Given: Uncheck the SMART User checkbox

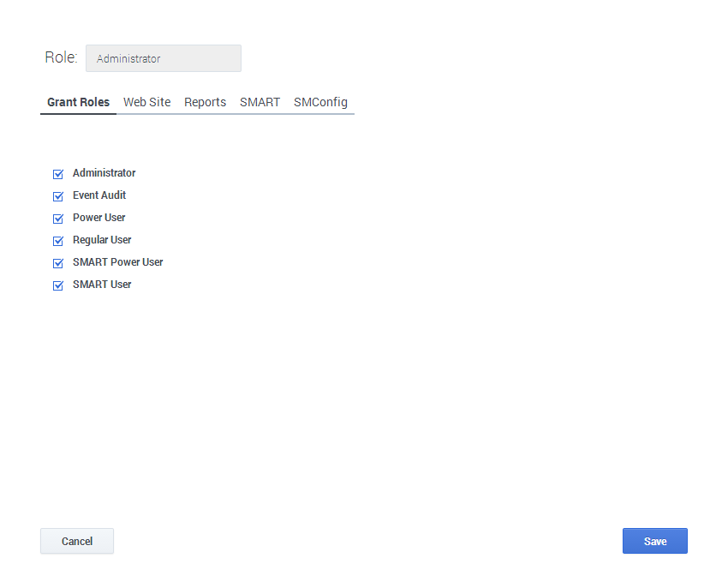Looking at the screenshot, I should (x=58, y=285).
